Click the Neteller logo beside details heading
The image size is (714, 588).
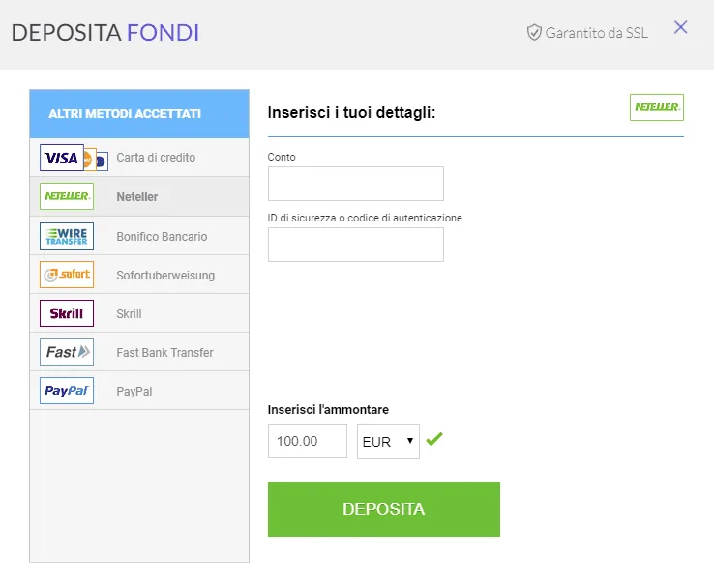tap(657, 107)
